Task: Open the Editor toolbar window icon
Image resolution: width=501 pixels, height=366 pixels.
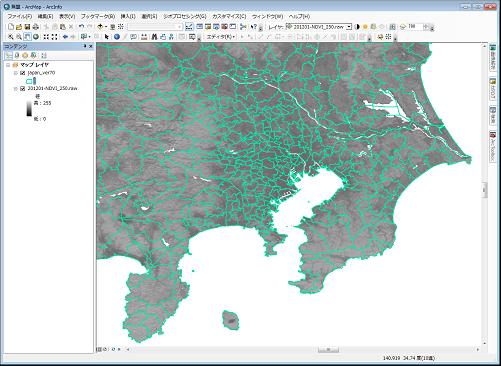Action: coord(190,27)
